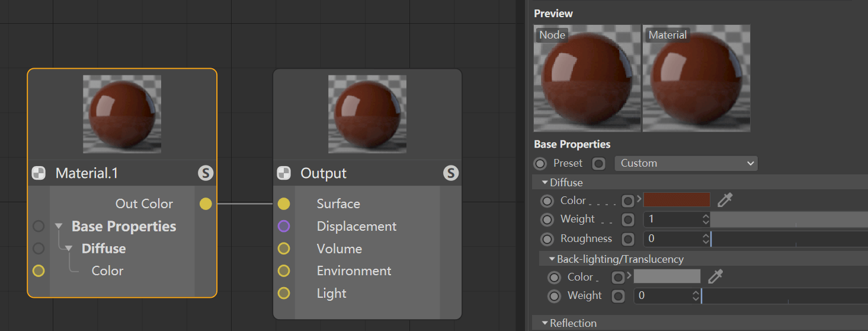The width and height of the screenshot is (868, 331).
Task: Collapse Diffuse group in Material.1 node
Action: coord(69,249)
